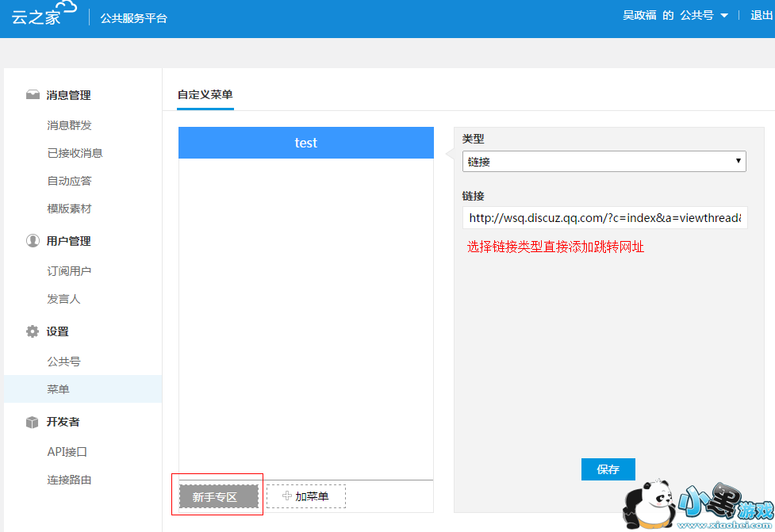Open 消息群发 in the sidebar
The width and height of the screenshot is (775, 532).
(x=70, y=125)
